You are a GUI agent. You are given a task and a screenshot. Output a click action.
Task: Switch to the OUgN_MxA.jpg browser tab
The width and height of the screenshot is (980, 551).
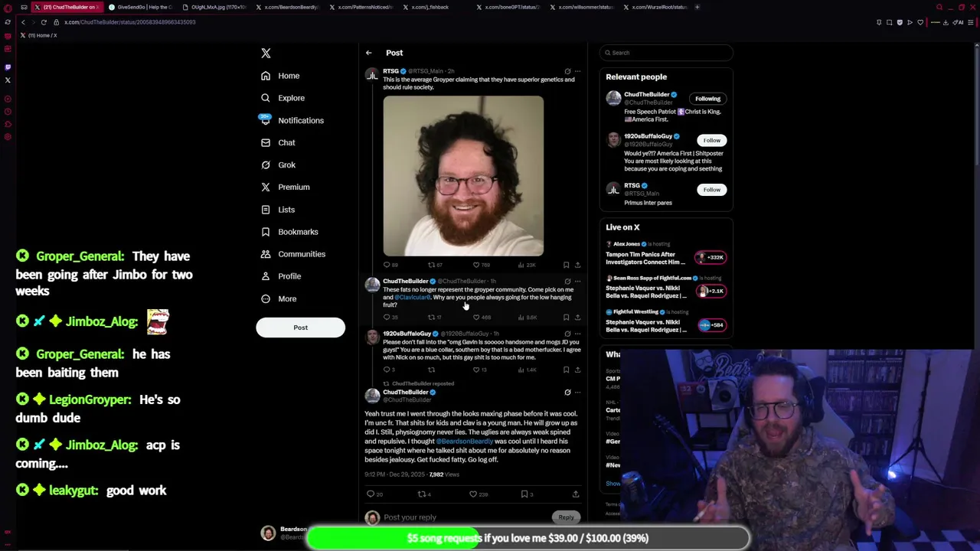(x=214, y=7)
